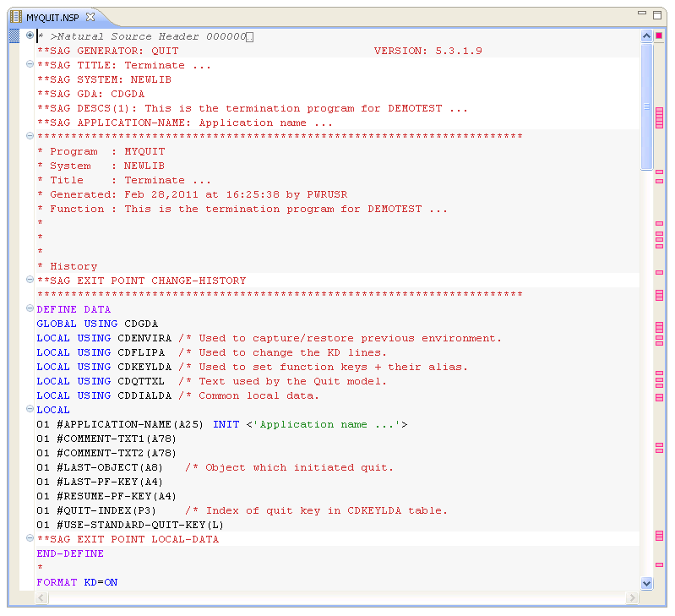Click the MYQUIT.NSP file icon on tab
675x616 pixels.
(16, 17)
